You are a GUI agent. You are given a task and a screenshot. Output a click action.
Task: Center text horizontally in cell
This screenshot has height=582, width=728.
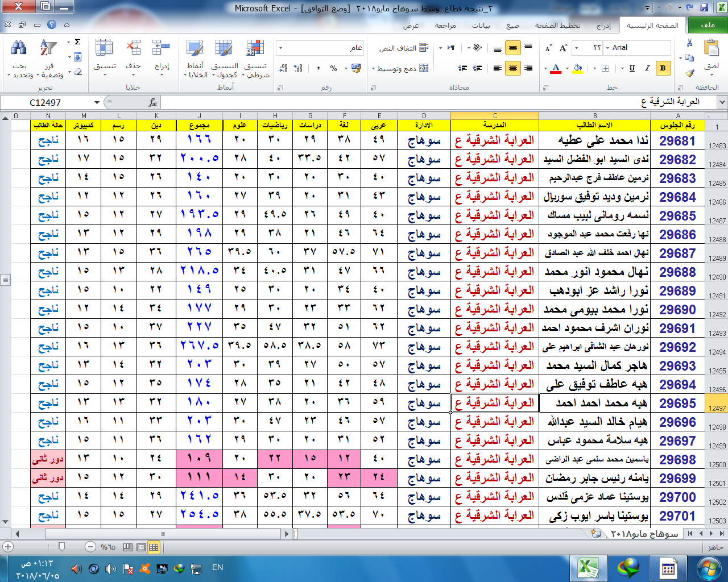(513, 68)
